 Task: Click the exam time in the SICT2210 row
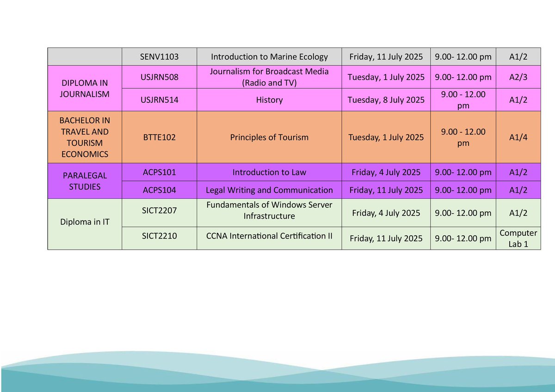463,238
